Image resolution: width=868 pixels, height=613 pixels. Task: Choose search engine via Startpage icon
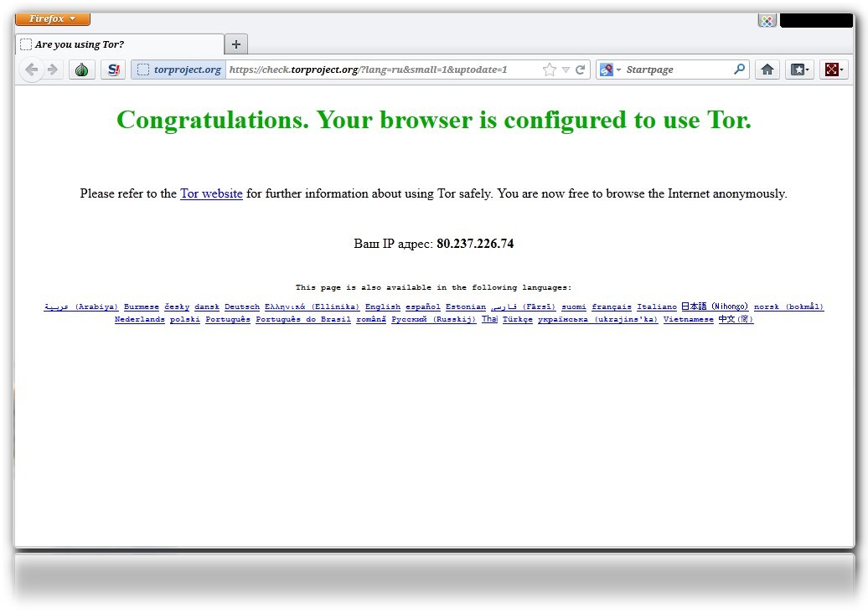pyautogui.click(x=609, y=70)
